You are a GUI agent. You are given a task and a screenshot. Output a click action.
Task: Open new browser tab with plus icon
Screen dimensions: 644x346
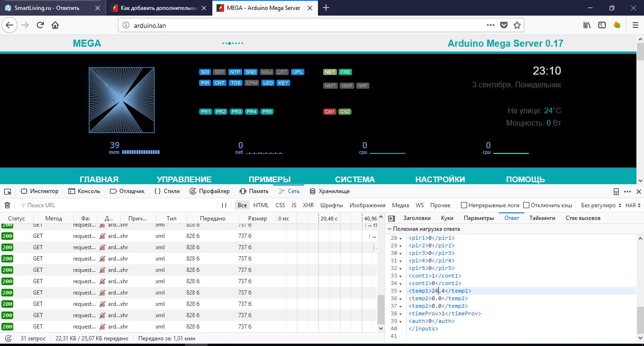tap(326, 8)
